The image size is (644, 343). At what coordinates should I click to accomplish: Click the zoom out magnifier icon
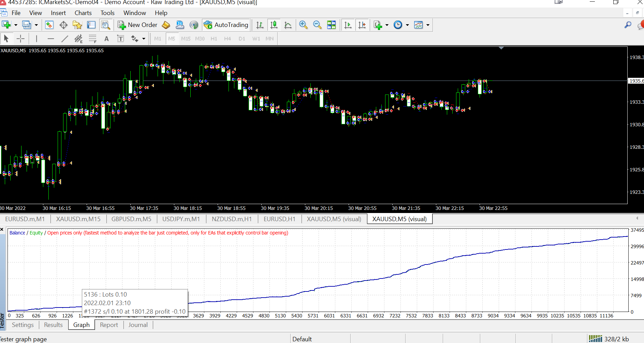[x=317, y=25]
